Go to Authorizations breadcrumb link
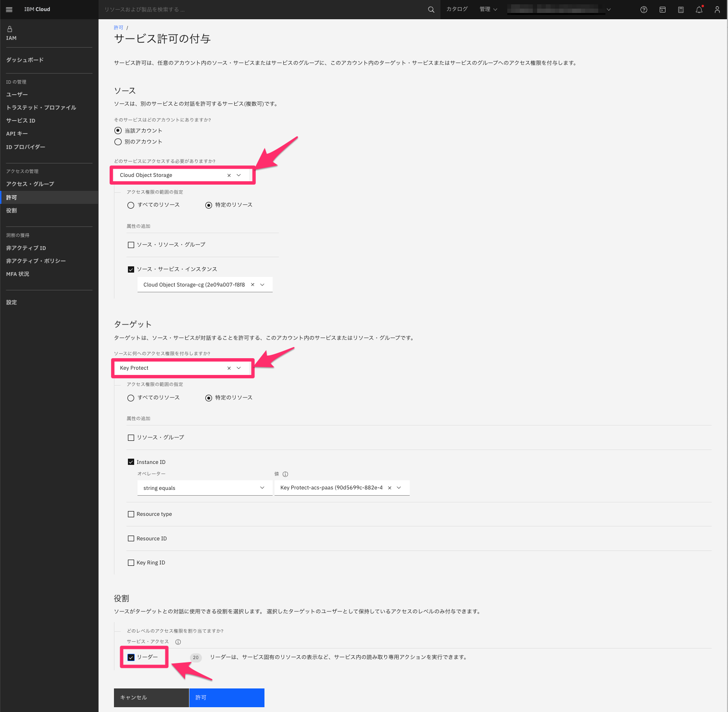The width and height of the screenshot is (728, 712). [x=119, y=28]
